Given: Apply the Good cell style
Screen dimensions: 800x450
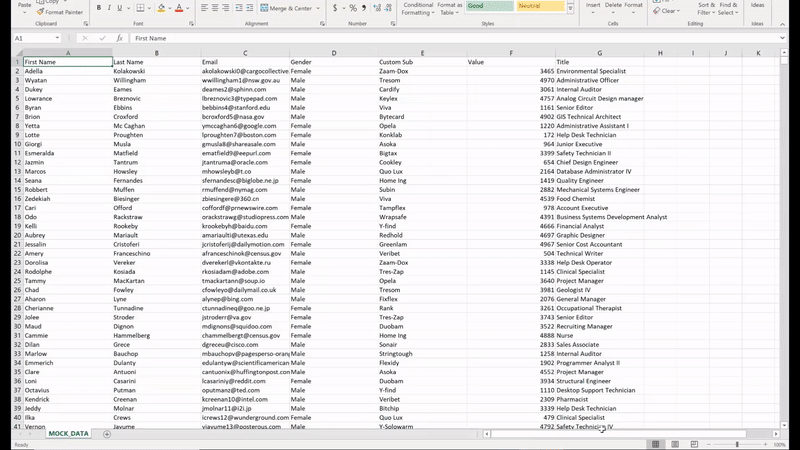Looking at the screenshot, I should pyautogui.click(x=490, y=6).
